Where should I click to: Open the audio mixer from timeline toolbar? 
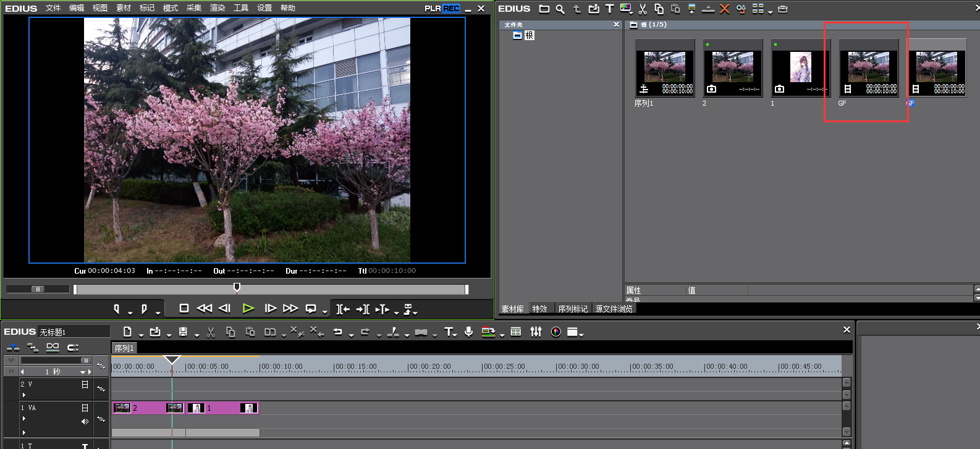536,332
